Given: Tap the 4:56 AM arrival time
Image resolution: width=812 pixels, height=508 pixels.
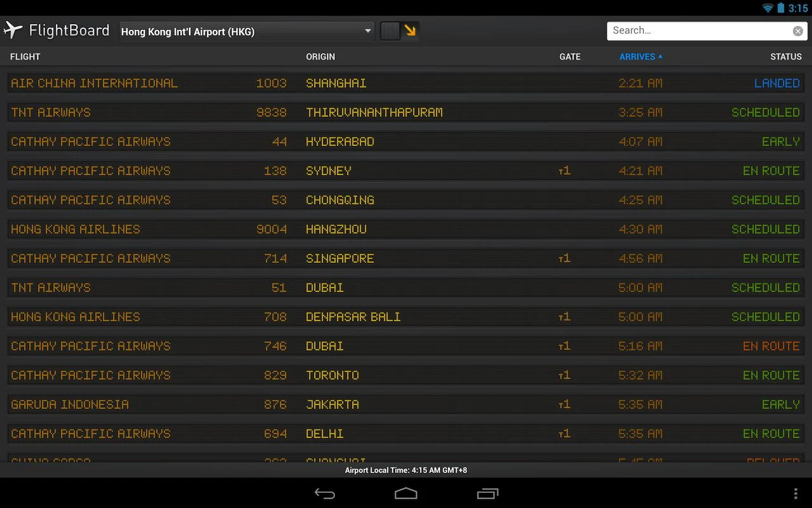Looking at the screenshot, I should (641, 258).
